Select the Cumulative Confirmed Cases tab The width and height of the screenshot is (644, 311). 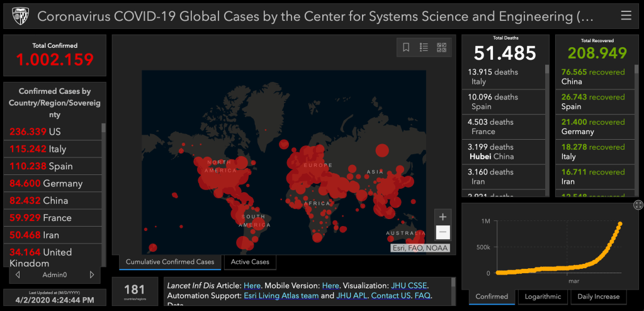tap(170, 262)
